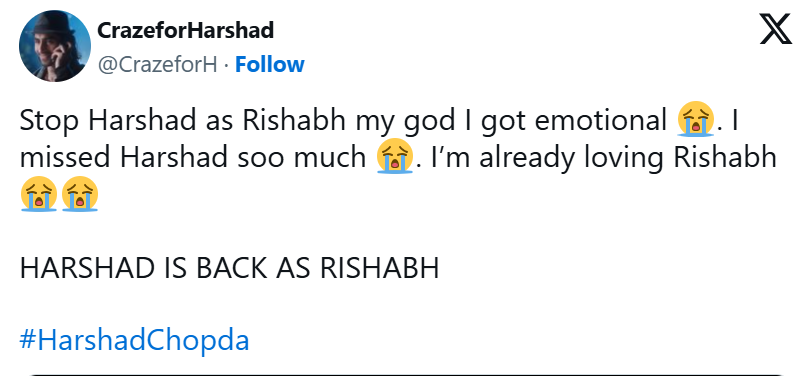Open CrazeforHarshad's profile picture
806x376 pixels.
[55, 46]
